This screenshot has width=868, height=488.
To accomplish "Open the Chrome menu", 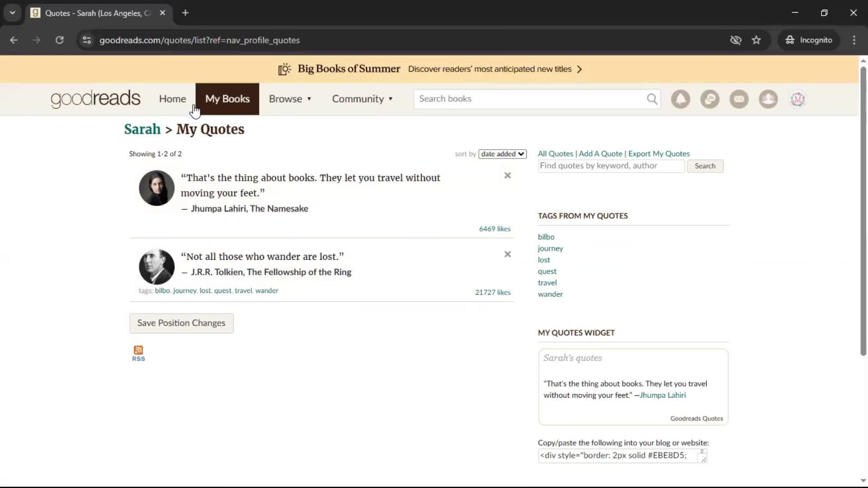I will [x=854, y=40].
